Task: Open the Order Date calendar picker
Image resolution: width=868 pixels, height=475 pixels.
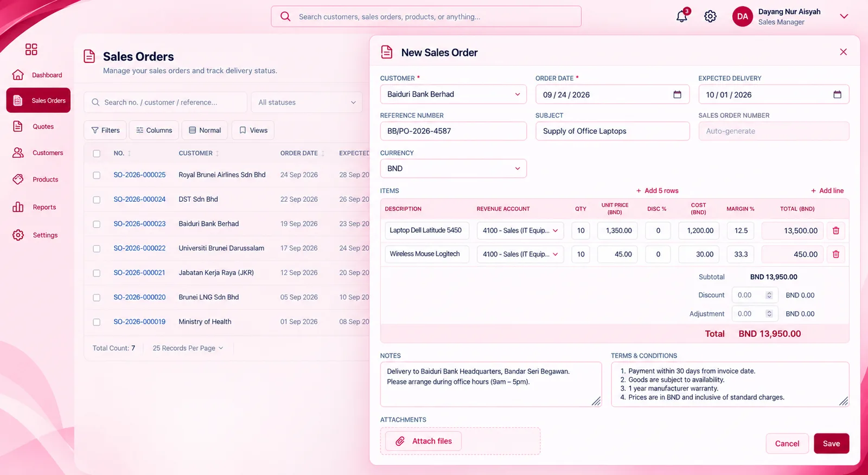Action: pyautogui.click(x=677, y=94)
